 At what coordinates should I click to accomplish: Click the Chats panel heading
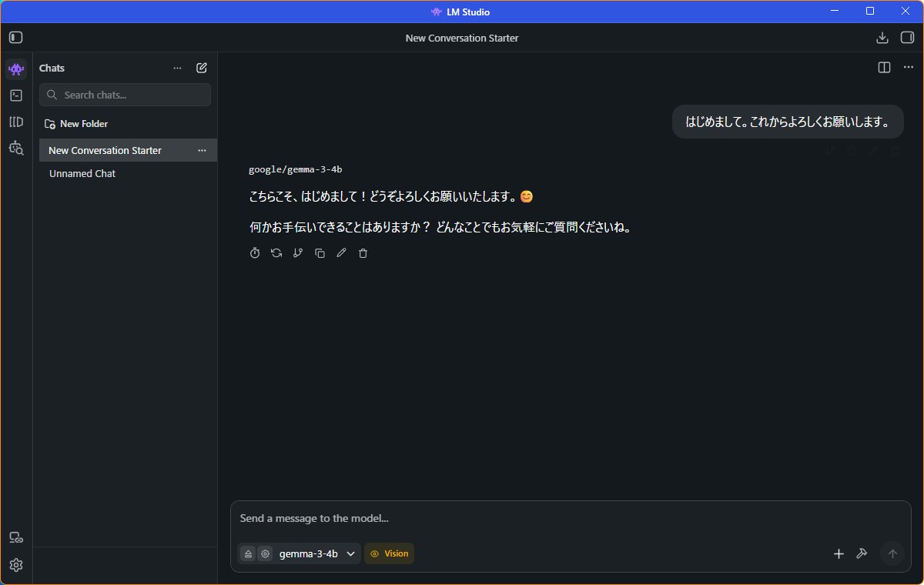pos(52,68)
